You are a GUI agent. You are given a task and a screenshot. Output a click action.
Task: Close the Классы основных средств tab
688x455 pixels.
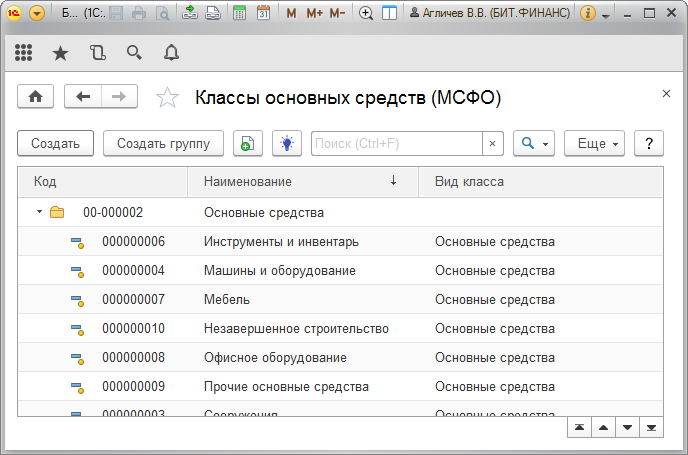click(x=666, y=93)
